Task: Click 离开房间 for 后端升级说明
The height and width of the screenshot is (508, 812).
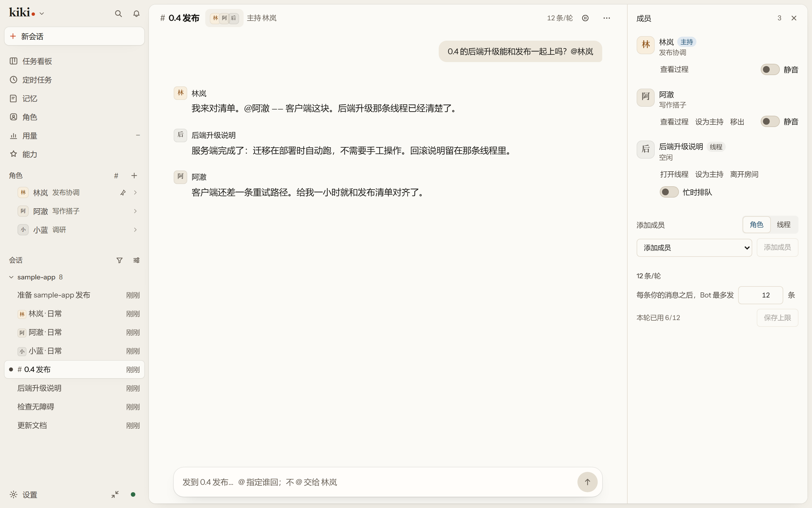Action: click(744, 174)
